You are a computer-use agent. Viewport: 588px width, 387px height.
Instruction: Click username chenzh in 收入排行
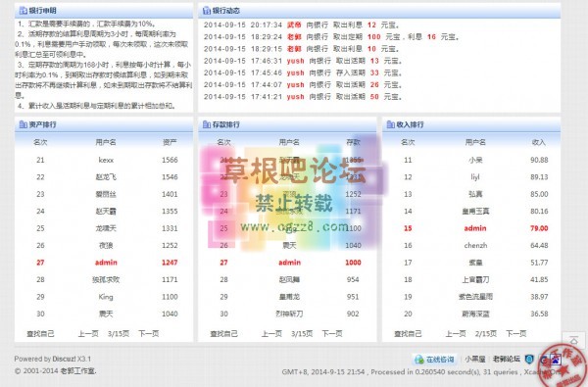[x=475, y=245]
